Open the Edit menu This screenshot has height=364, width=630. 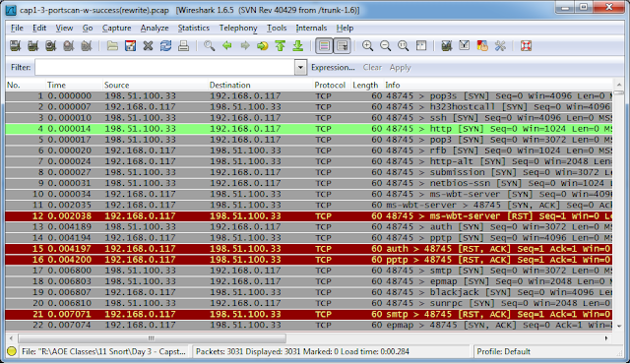[x=39, y=29]
